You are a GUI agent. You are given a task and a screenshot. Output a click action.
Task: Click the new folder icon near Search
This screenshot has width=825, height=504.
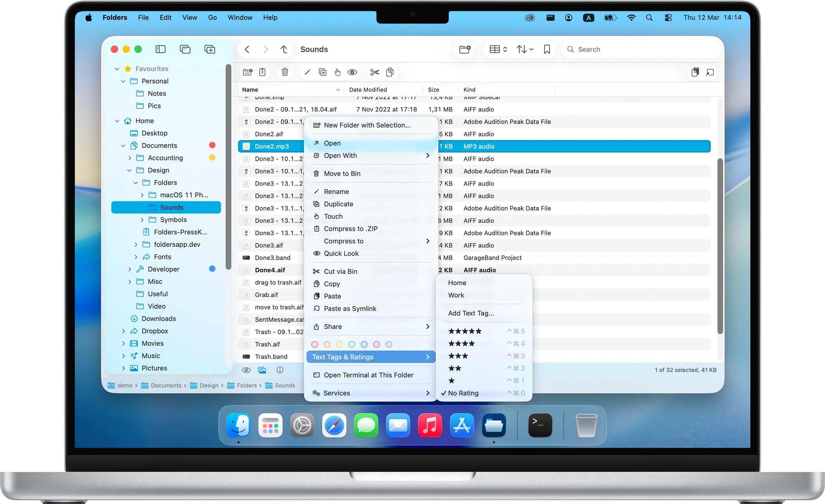[465, 49]
